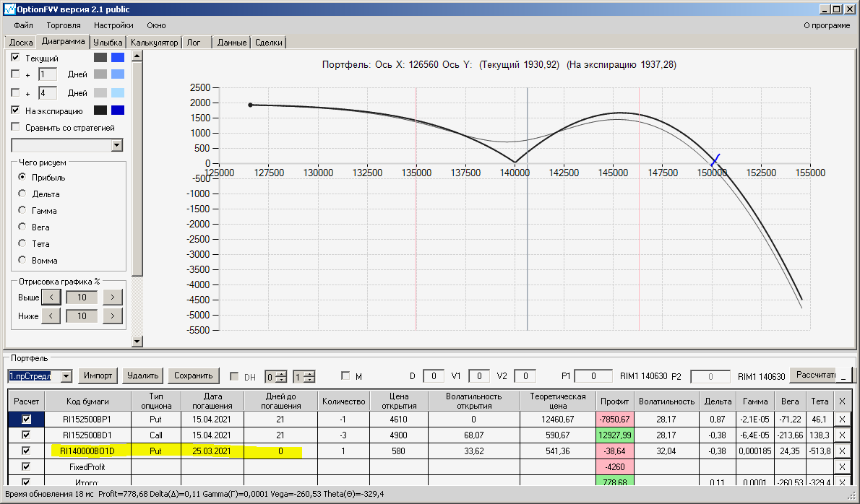Click the days input field showing 1
This screenshot has height=504, width=860.
click(48, 74)
